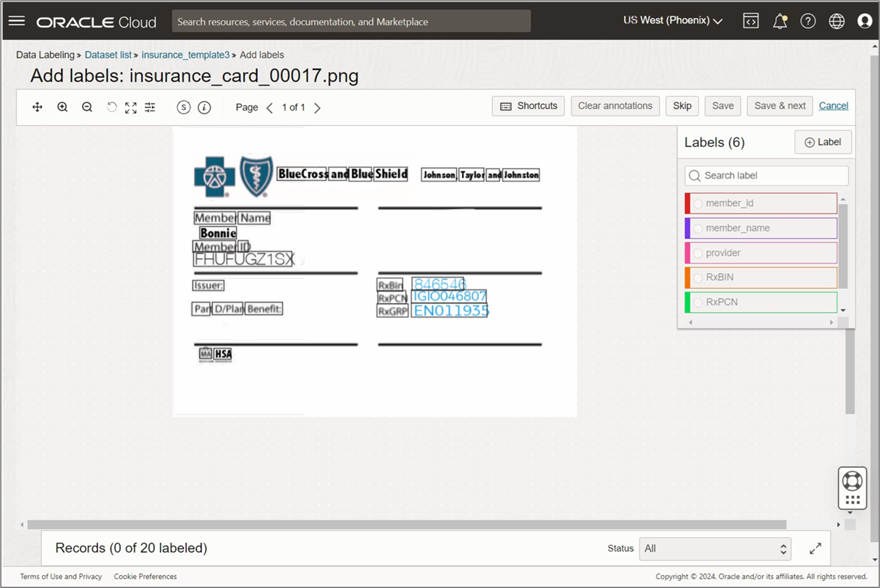Viewport: 880px width, 588px height.
Task: Select the 846546 RxBin value box
Action: pos(439,284)
